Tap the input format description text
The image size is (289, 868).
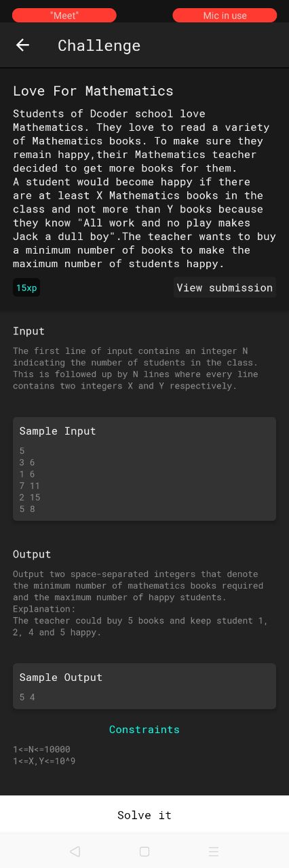coord(135,368)
